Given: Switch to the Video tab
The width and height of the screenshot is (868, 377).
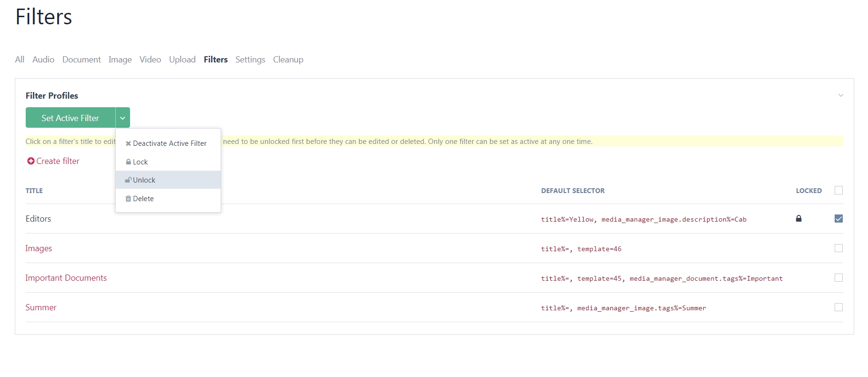Looking at the screenshot, I should tap(150, 60).
